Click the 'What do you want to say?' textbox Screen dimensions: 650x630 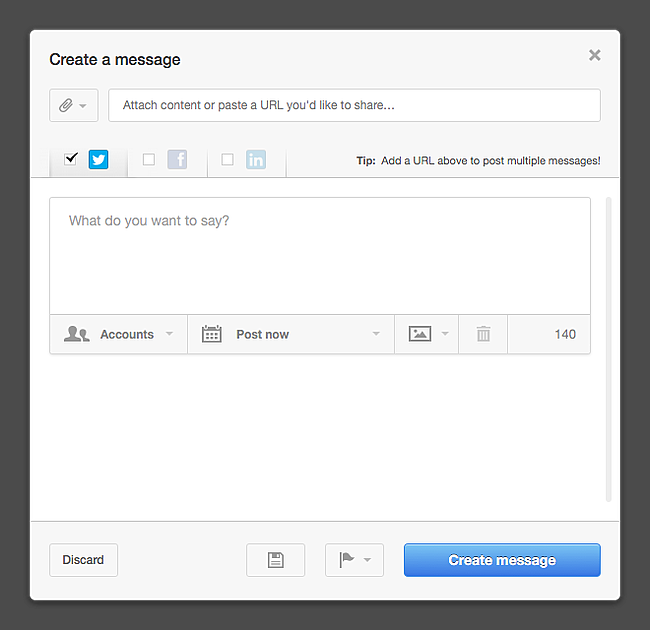point(320,256)
